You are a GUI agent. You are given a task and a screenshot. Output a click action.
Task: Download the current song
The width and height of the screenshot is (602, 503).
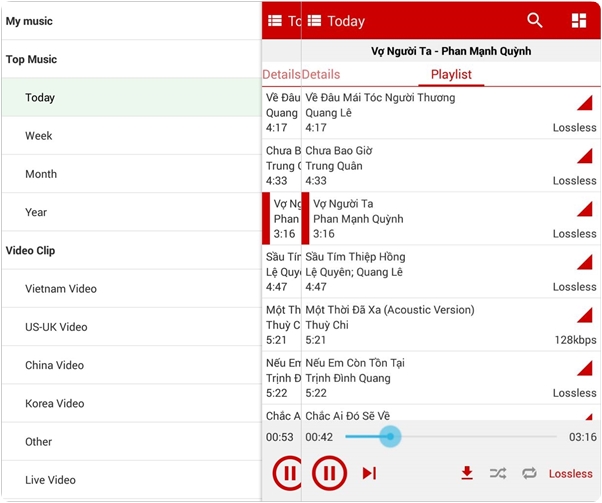tap(466, 473)
